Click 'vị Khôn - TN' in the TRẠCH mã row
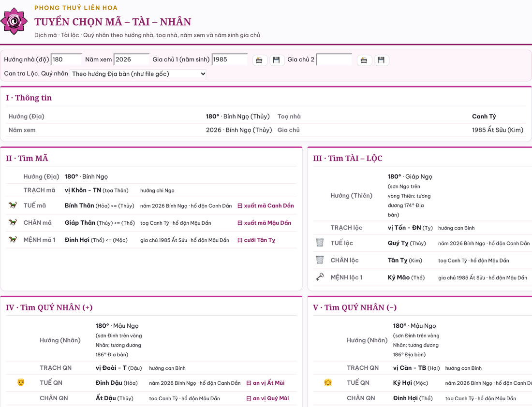532x407 pixels. pyautogui.click(x=83, y=190)
